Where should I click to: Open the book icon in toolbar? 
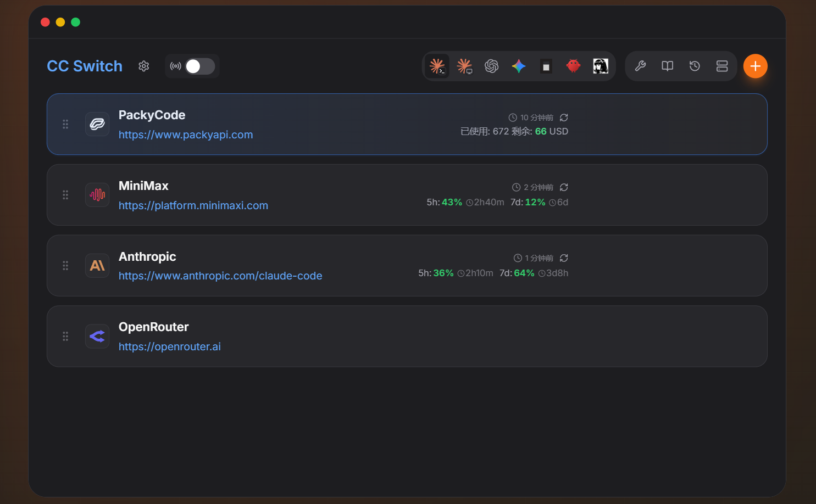click(668, 66)
